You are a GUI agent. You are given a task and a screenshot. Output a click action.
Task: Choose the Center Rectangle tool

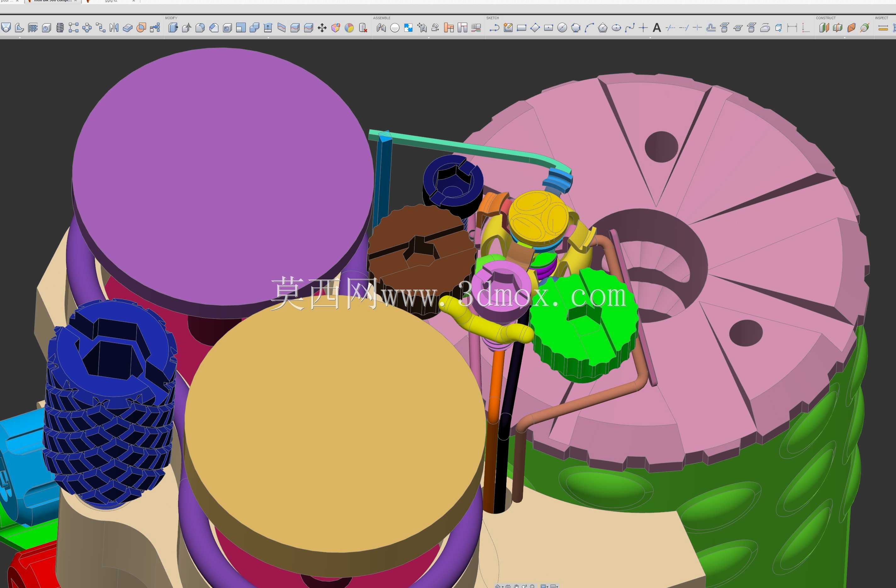549,27
